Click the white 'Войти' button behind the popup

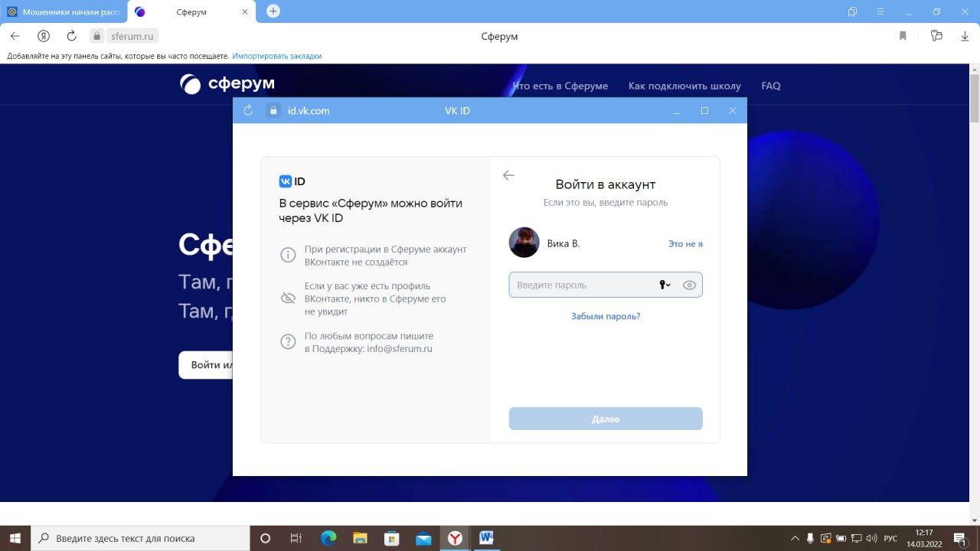pos(206,365)
